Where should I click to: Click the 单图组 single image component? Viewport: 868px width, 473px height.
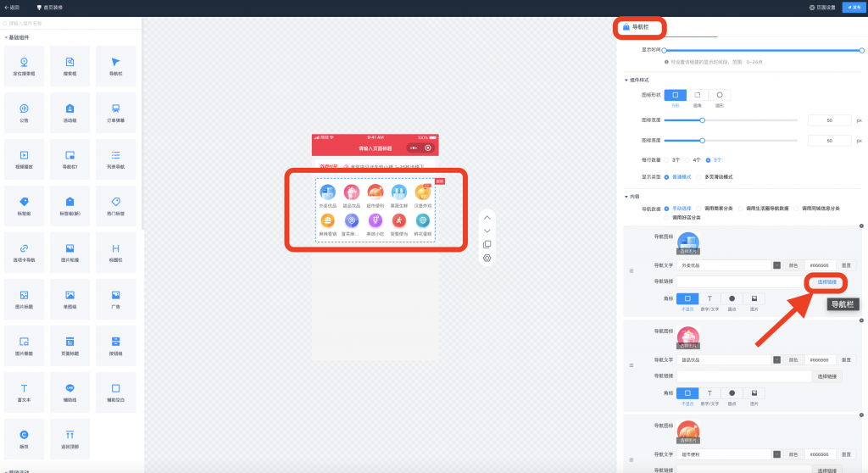point(70,298)
